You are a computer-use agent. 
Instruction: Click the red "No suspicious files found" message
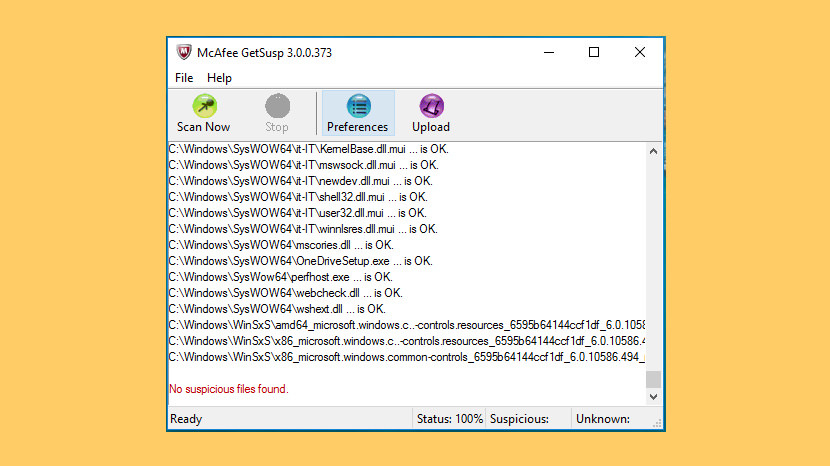[x=228, y=389]
